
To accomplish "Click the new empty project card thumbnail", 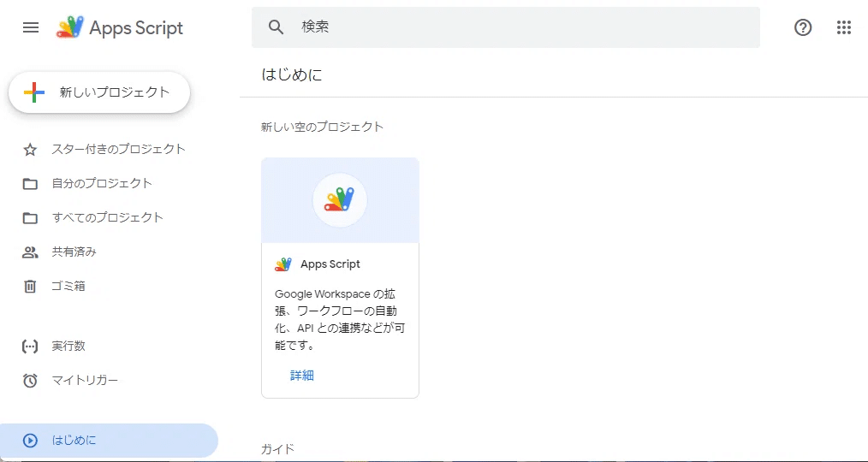I will point(340,200).
